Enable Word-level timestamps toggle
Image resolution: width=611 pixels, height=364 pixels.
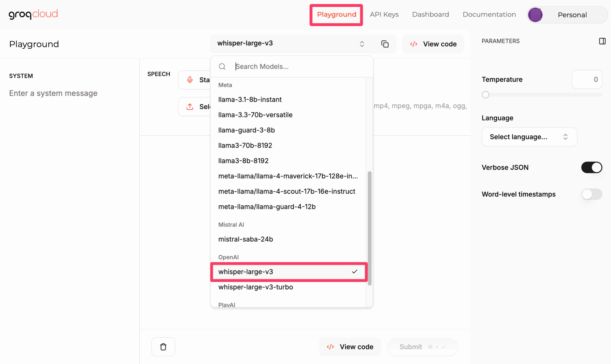[591, 194]
